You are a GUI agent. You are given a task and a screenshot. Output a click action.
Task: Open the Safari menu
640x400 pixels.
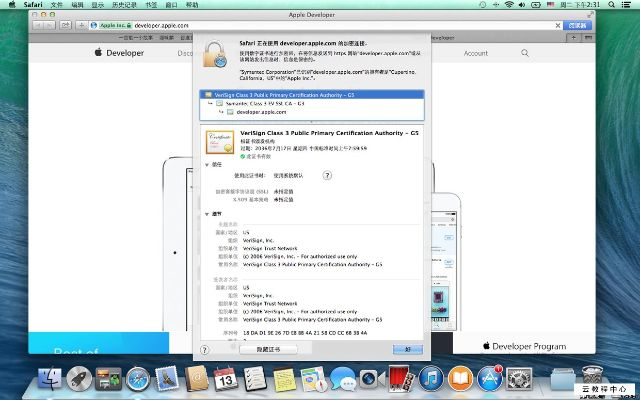(33, 4)
